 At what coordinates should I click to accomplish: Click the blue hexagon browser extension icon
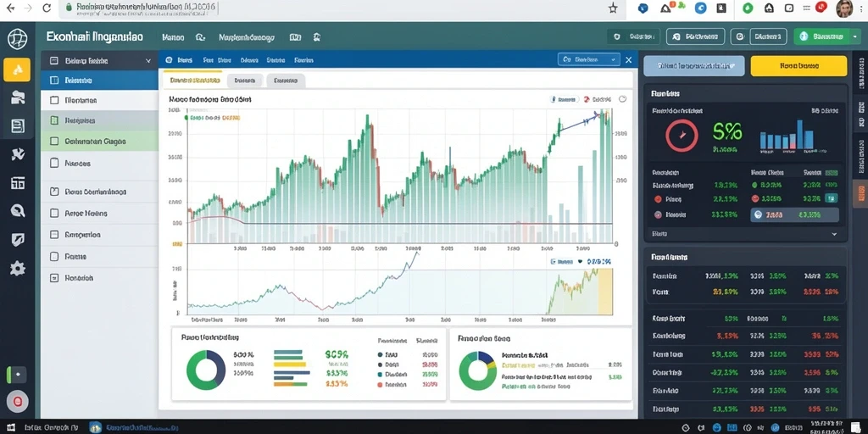tap(643, 8)
